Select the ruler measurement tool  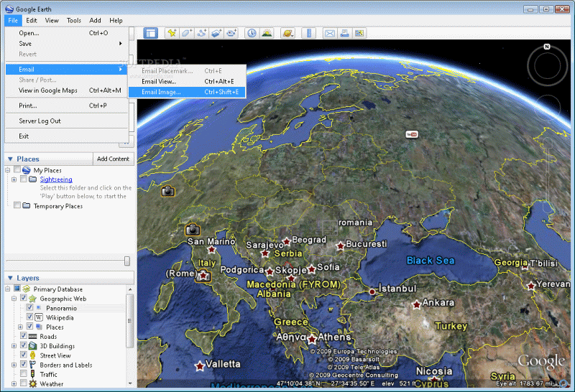coord(308,33)
